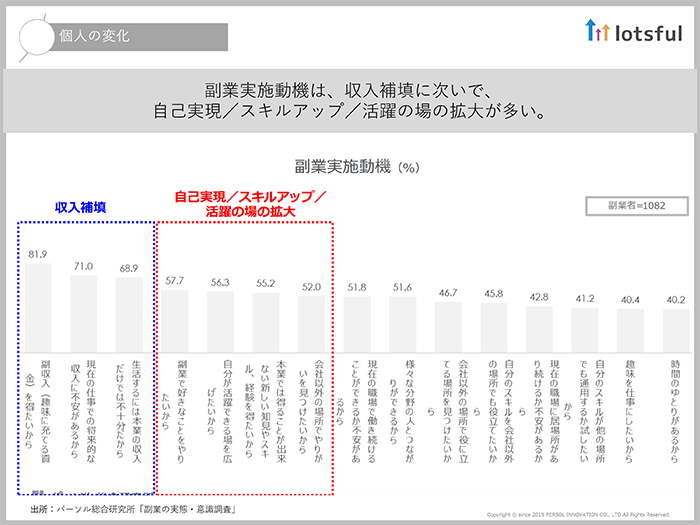Click the copyright notice text
This screenshot has height=525, width=700.
[x=579, y=515]
